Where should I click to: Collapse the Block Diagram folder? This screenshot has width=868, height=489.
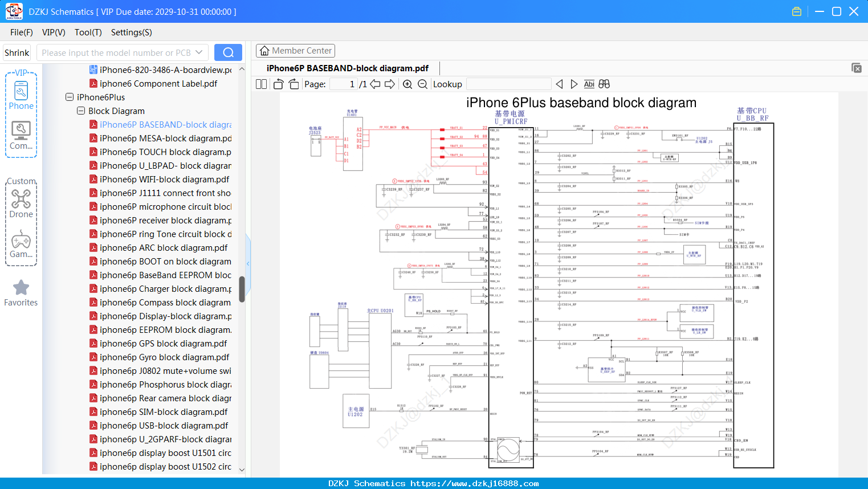(81, 111)
